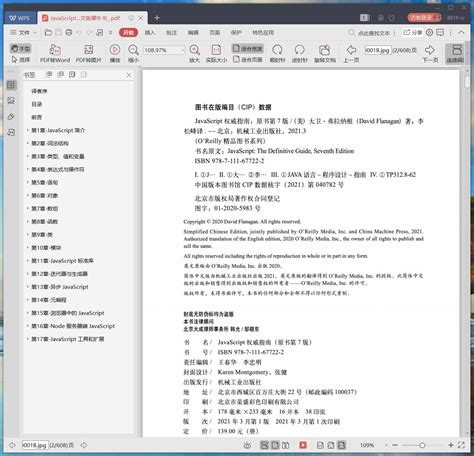The height and width of the screenshot is (456, 474).
Task: Toggle 适合宽度 fit width
Action: [x=248, y=48]
